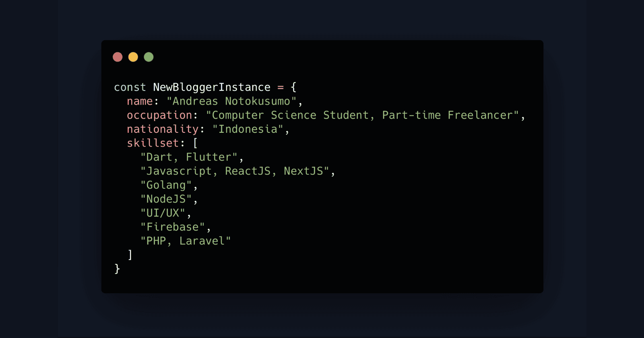Click the "Andreas Notokusumo" string
Screen dimensions: 644x338
click(231, 101)
